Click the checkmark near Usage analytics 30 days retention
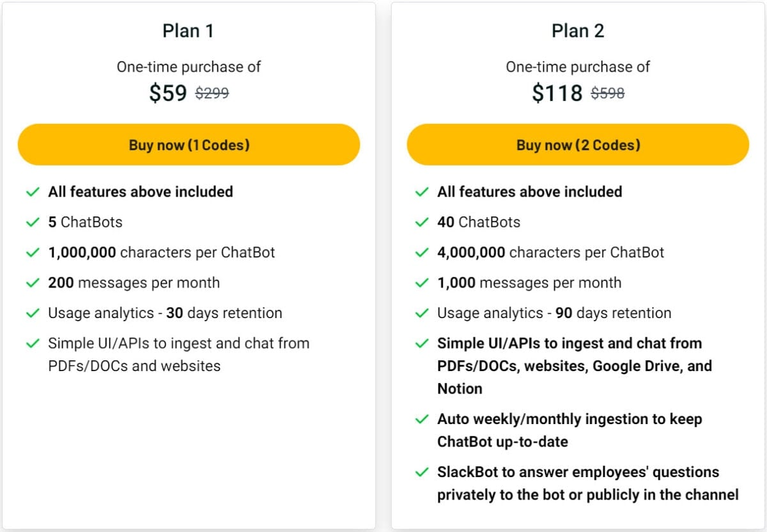 [33, 313]
